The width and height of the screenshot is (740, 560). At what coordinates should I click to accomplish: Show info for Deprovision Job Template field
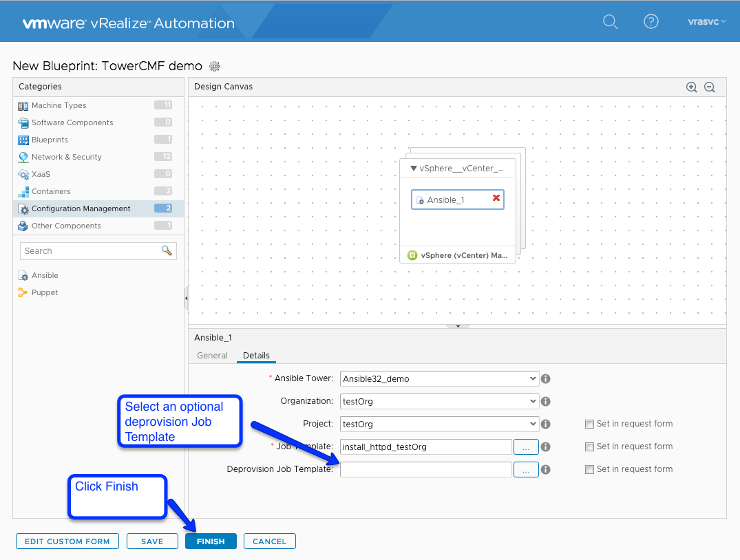point(546,469)
